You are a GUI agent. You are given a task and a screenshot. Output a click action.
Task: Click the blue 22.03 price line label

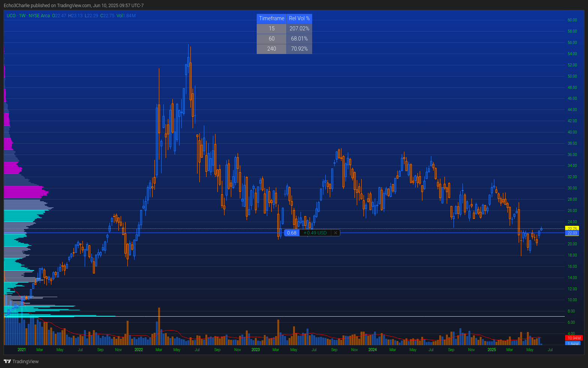pyautogui.click(x=572, y=233)
